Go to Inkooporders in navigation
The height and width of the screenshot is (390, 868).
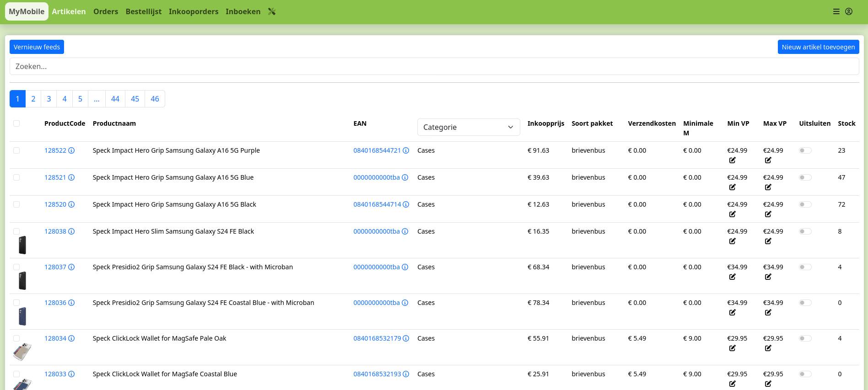click(193, 11)
